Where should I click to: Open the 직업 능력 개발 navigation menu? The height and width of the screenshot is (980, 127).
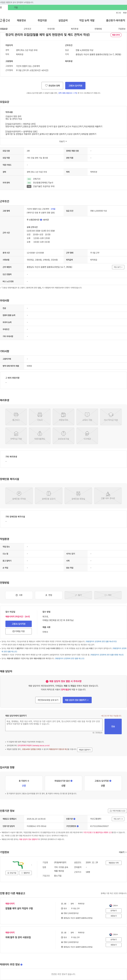pyautogui.click(x=87, y=21)
